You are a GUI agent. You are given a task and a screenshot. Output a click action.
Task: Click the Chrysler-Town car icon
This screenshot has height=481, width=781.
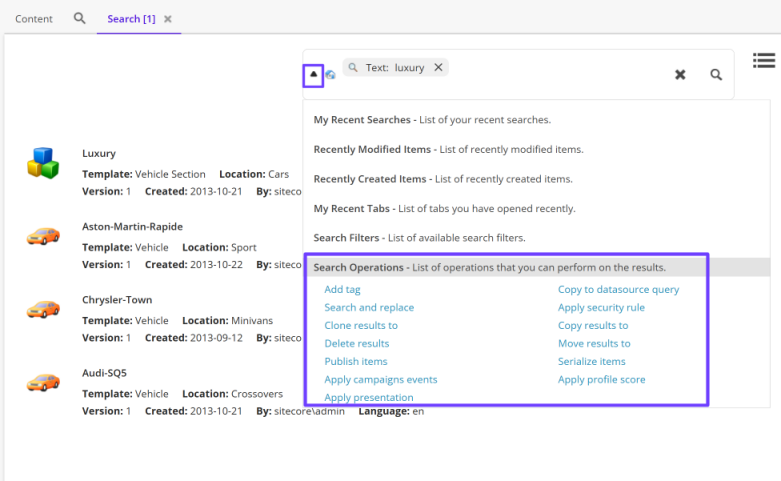[43, 309]
